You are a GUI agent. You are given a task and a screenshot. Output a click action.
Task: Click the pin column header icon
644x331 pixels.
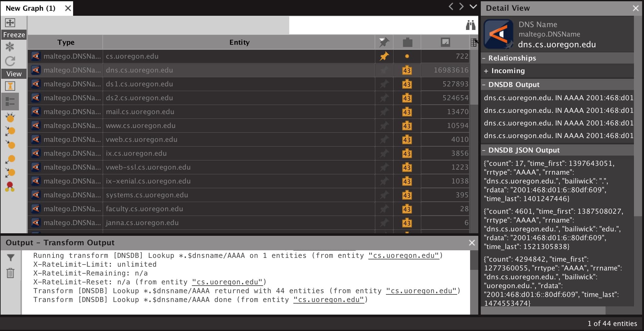(x=384, y=42)
